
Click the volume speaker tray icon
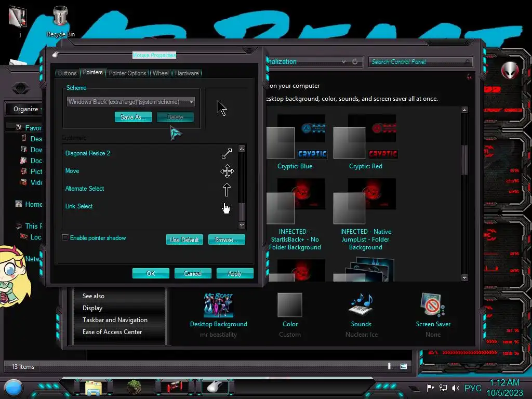coord(455,388)
